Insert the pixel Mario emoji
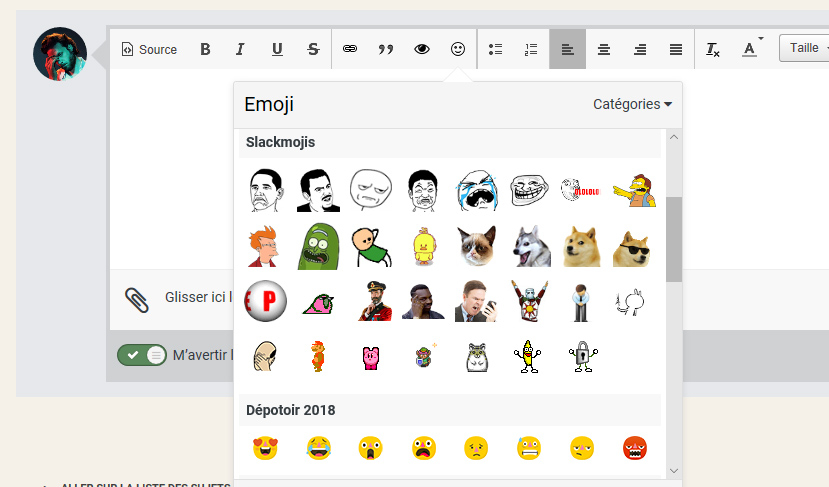Viewport: 829px width, 487px height. point(318,356)
